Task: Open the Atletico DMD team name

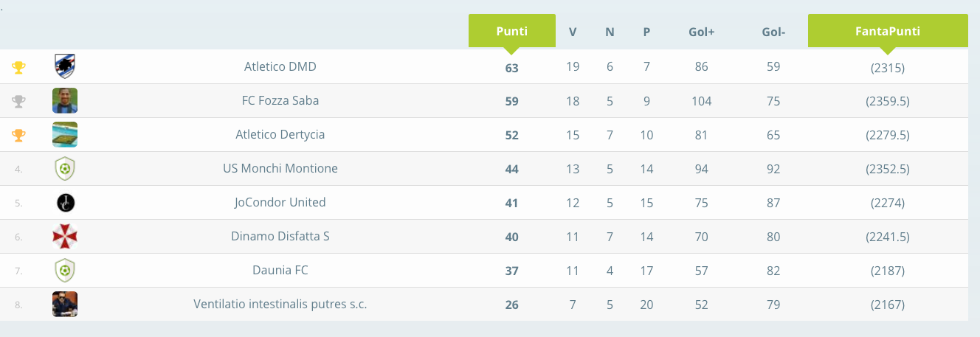Action: click(x=280, y=66)
